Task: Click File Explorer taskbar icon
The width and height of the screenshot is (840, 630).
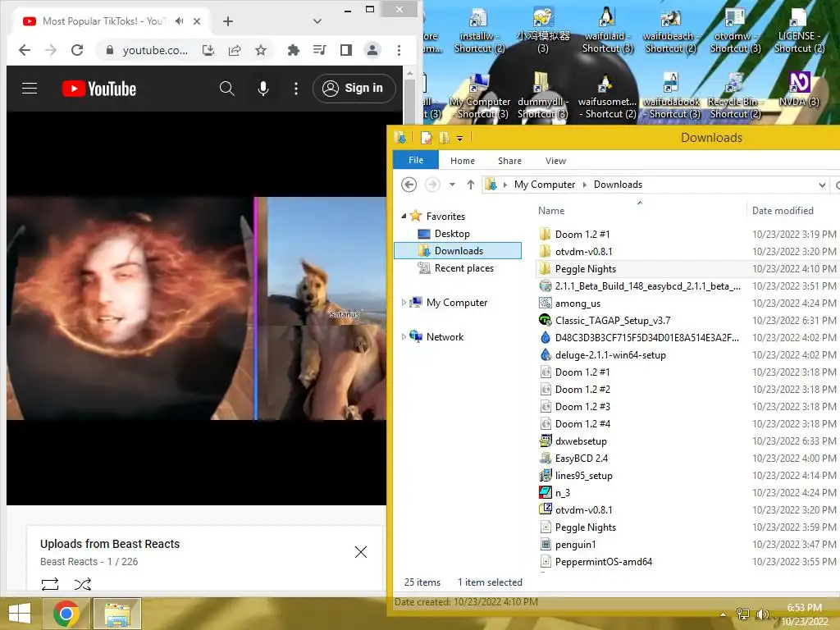Action: (x=117, y=614)
